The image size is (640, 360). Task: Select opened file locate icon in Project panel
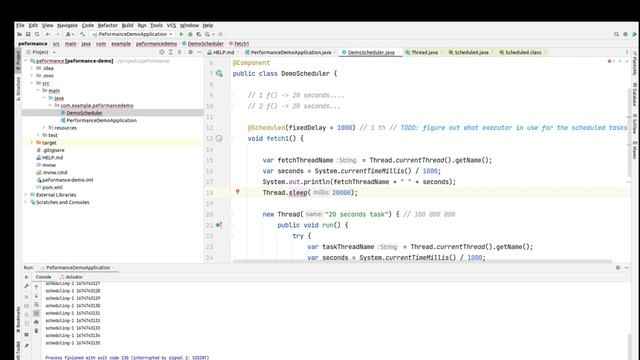[x=162, y=52]
